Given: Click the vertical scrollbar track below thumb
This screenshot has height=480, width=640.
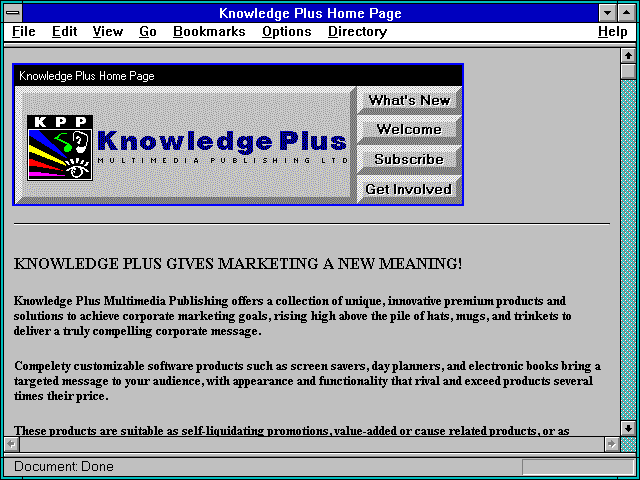Looking at the screenshot, I should click(628, 250).
